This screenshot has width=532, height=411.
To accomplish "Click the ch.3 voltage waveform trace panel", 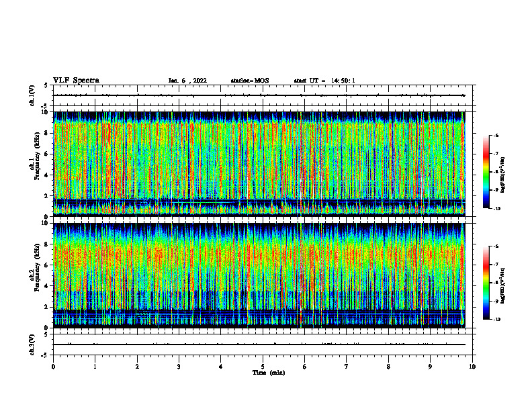I will click(x=264, y=345).
